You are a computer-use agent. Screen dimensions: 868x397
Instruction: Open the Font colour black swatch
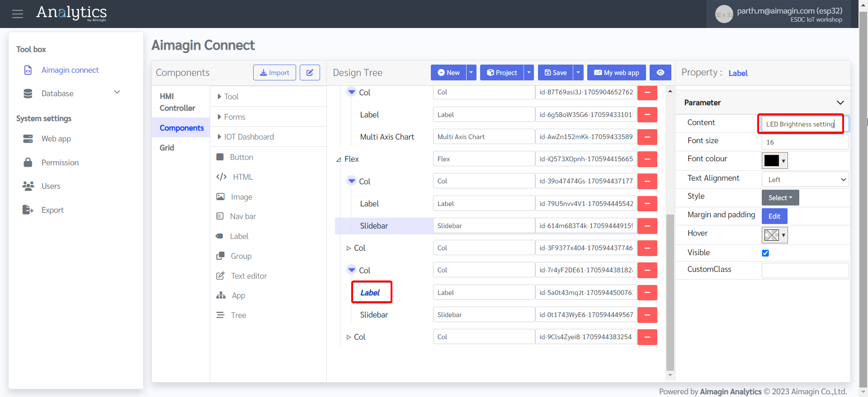pos(775,160)
